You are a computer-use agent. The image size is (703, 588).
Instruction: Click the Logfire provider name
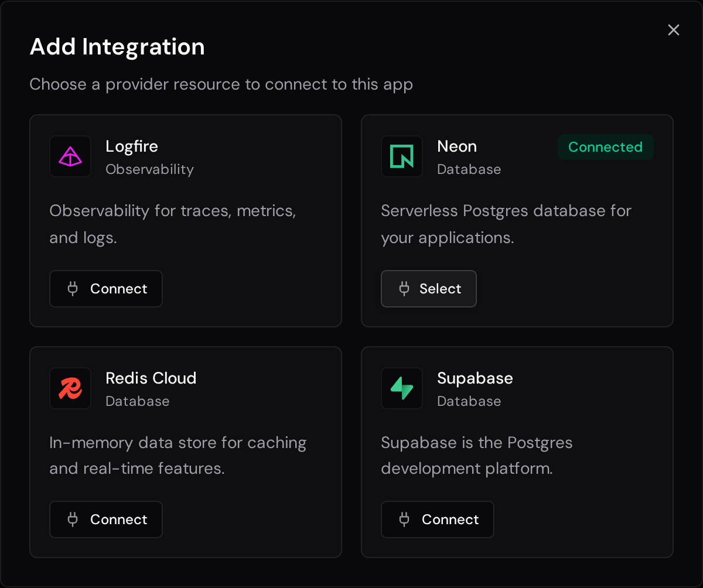(132, 146)
